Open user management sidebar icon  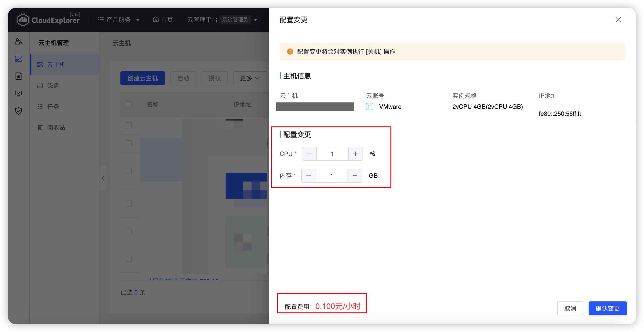coord(19,41)
